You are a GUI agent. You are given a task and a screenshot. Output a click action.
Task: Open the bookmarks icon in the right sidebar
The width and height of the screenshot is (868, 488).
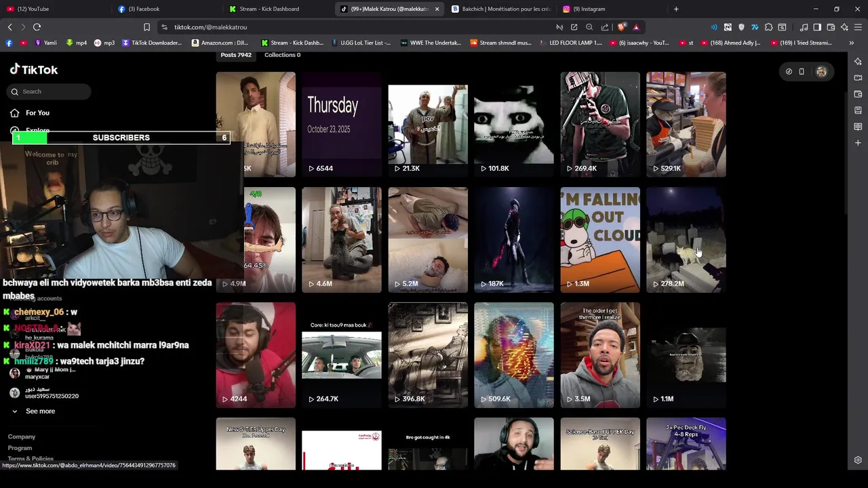pyautogui.click(x=858, y=110)
